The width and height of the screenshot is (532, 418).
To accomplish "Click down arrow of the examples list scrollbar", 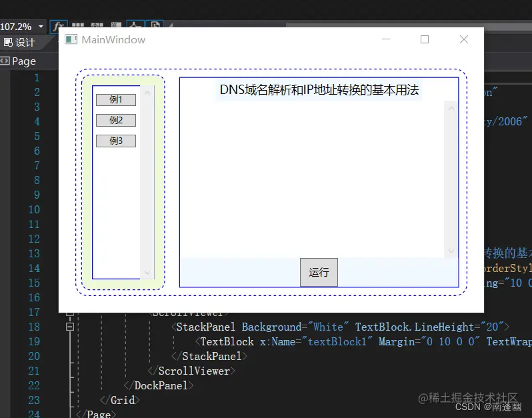I will point(147,272).
